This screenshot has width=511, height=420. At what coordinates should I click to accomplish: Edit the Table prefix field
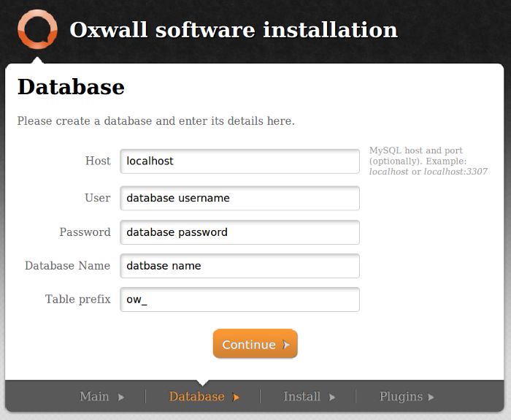(239, 299)
